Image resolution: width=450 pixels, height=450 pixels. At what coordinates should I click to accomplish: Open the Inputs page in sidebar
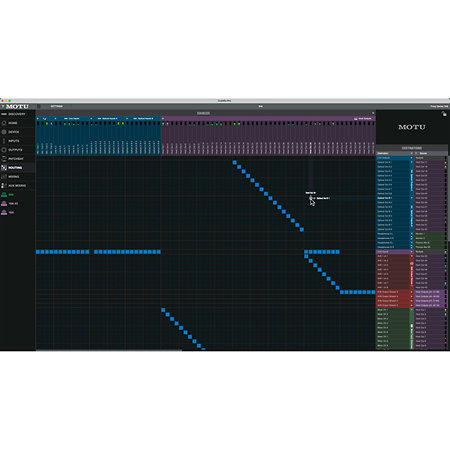pos(13,141)
